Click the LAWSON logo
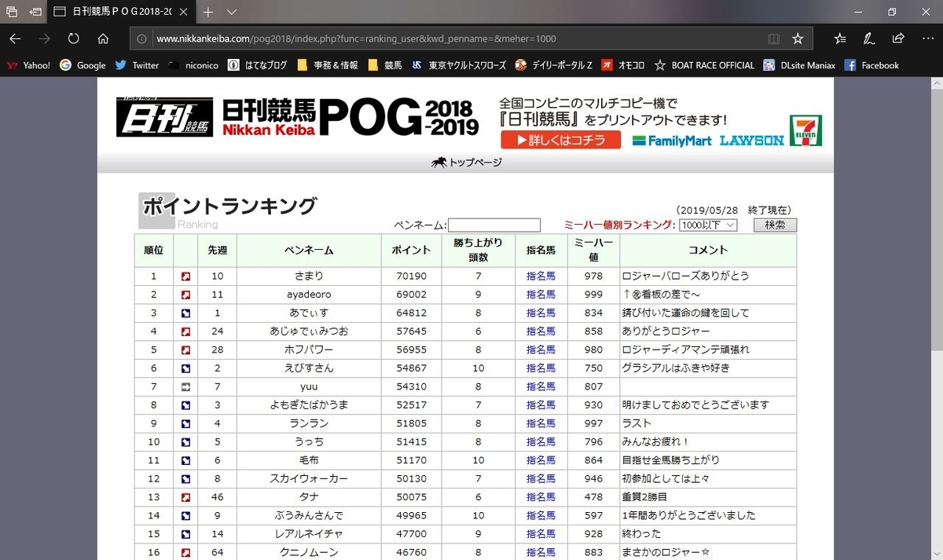Viewport: 943px width, 560px height. (x=751, y=140)
